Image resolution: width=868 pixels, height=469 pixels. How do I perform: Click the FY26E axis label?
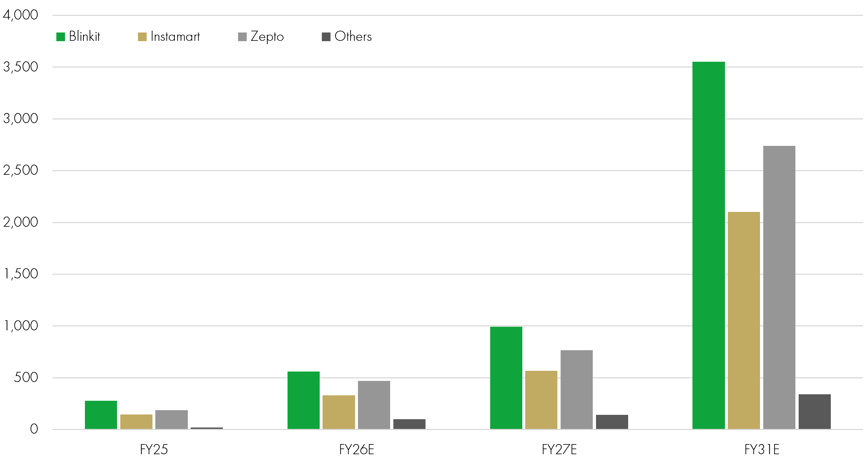[x=357, y=450]
